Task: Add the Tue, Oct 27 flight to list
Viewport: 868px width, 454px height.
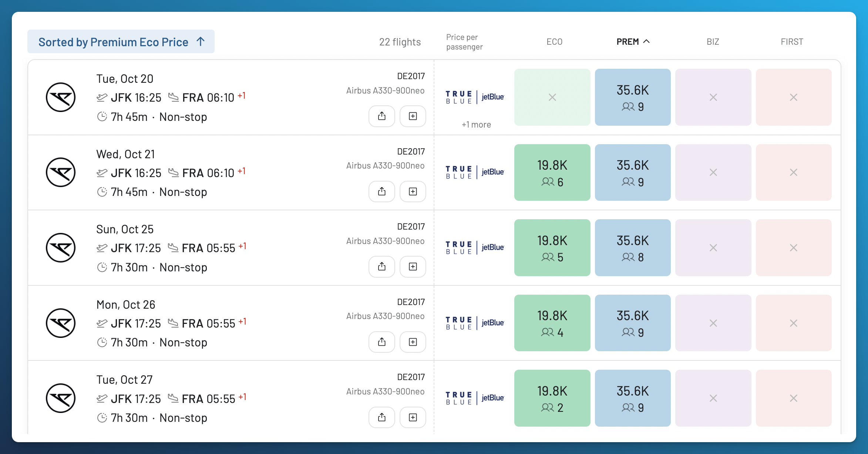Action: (413, 417)
